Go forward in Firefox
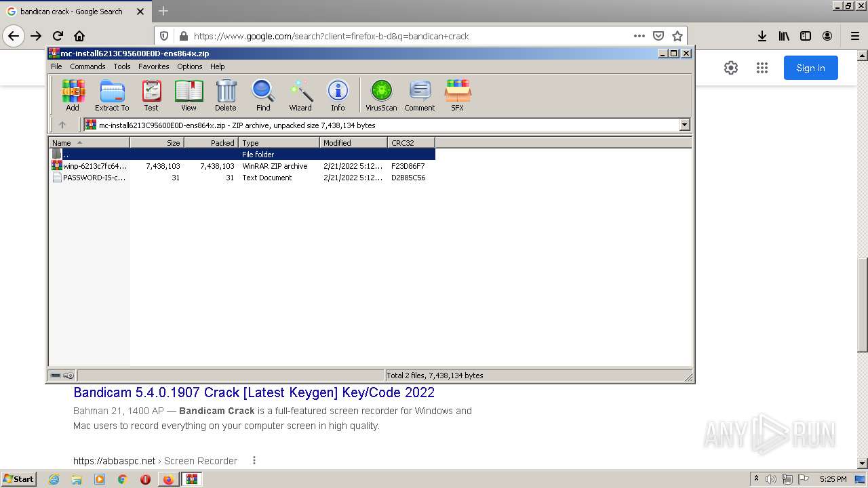 point(36,36)
